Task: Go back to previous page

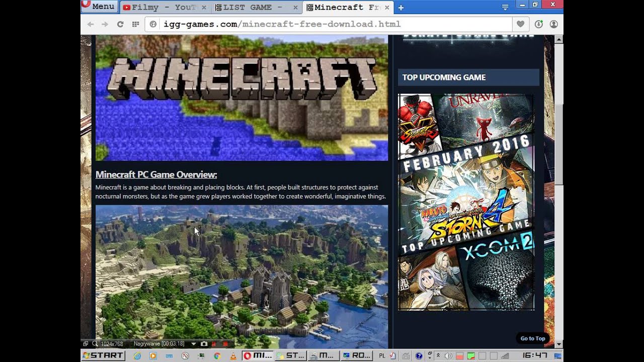Action: [x=91, y=24]
